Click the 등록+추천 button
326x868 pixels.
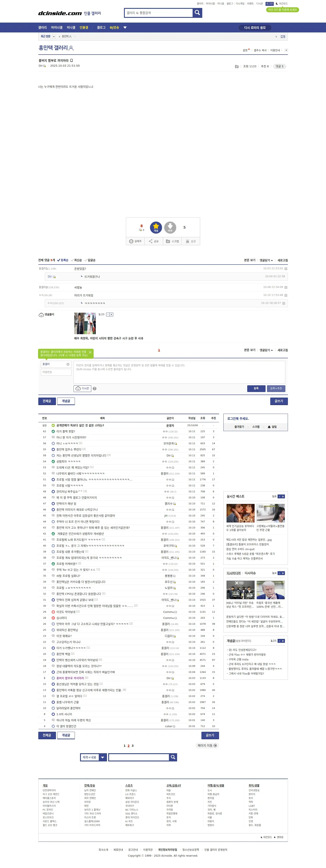coord(276,389)
